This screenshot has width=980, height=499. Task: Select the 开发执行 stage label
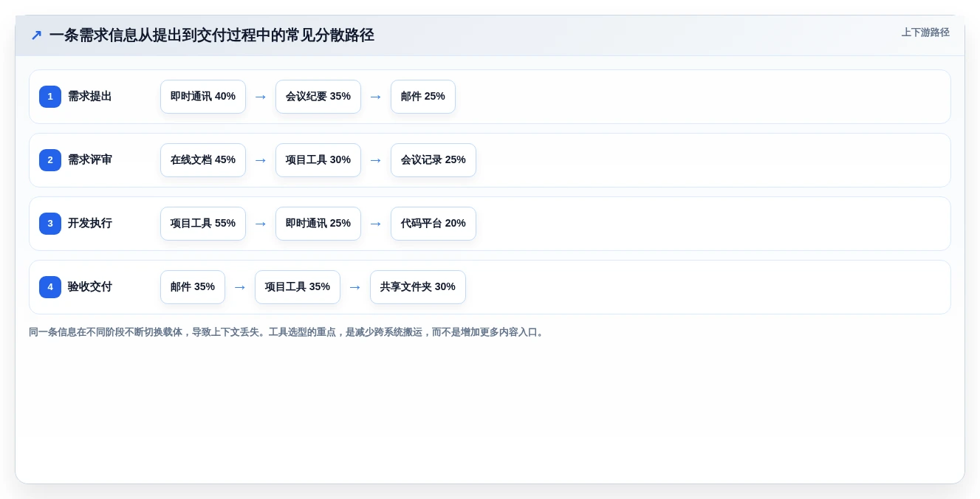(x=90, y=224)
